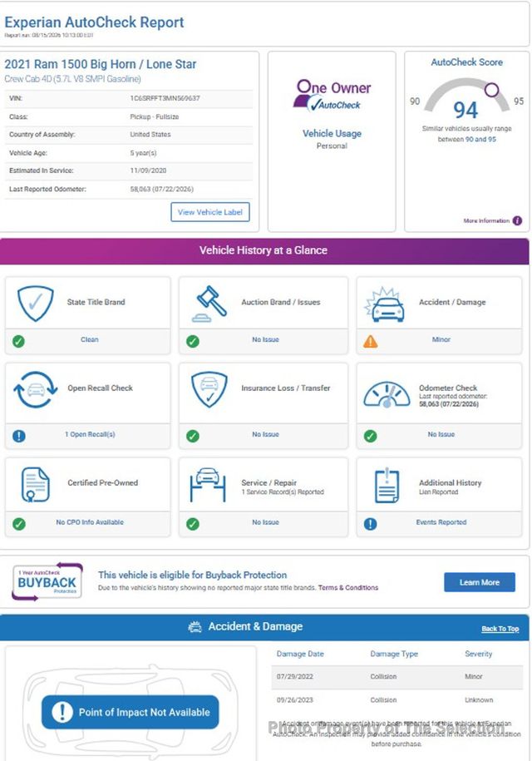Click the United States assembly country value
Viewport: 532px width, 761px height.
[150, 135]
